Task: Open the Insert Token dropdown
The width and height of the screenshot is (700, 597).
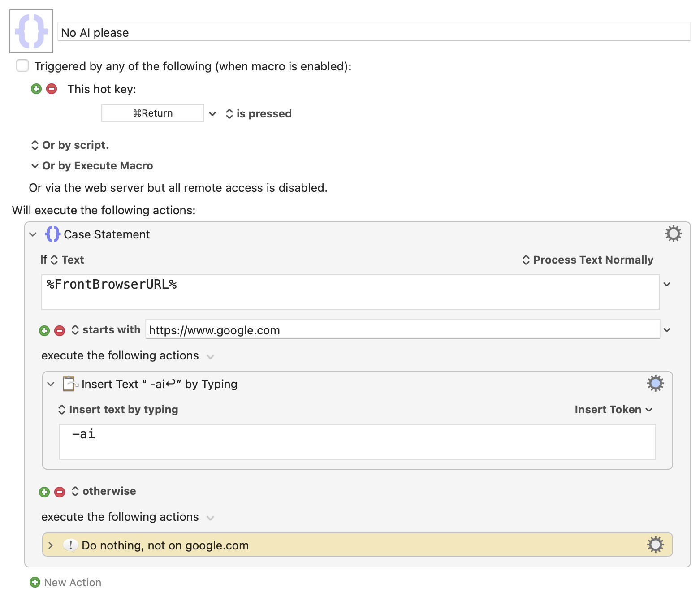Action: pyautogui.click(x=613, y=410)
